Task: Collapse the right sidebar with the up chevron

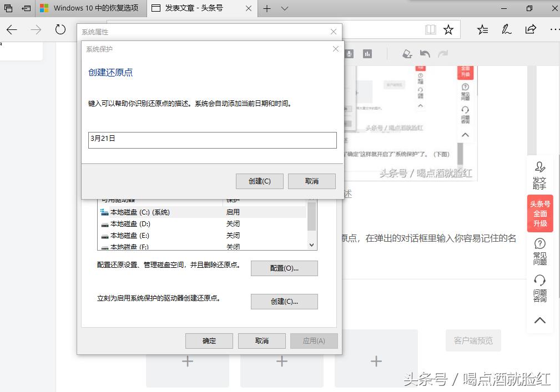Action: point(539,320)
